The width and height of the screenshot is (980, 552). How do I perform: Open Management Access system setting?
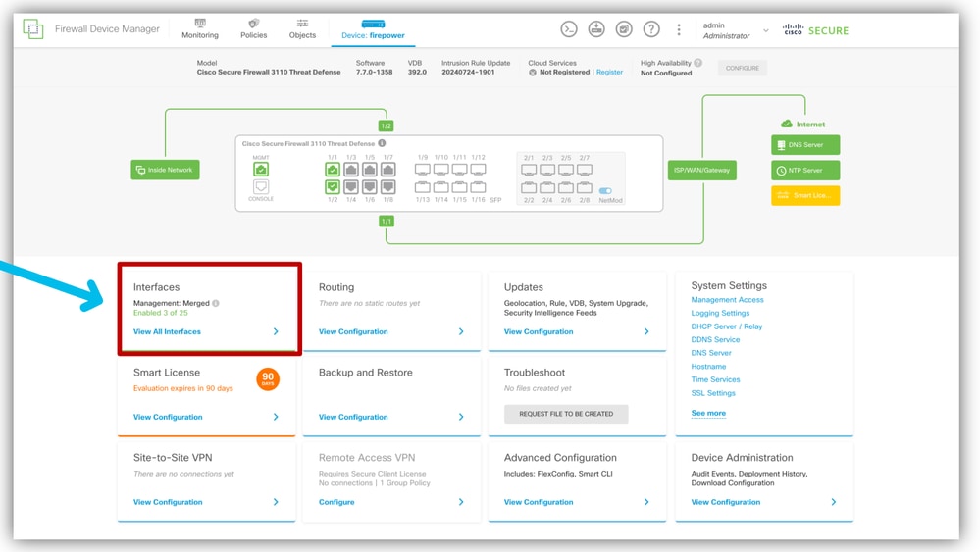click(728, 300)
